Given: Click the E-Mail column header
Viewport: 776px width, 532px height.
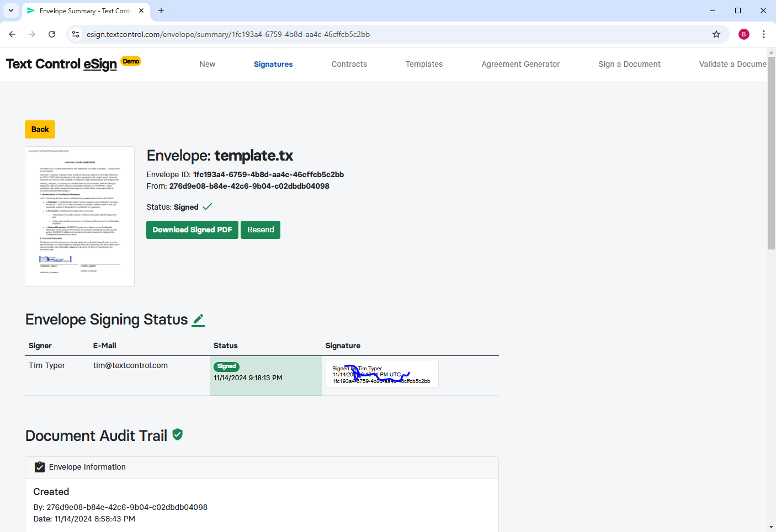Looking at the screenshot, I should pyautogui.click(x=104, y=345).
